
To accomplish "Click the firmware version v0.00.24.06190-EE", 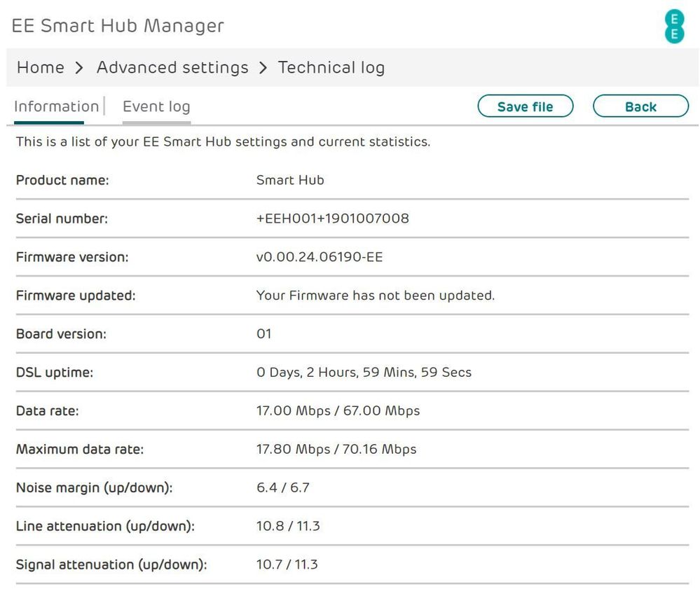I will tap(320, 257).
